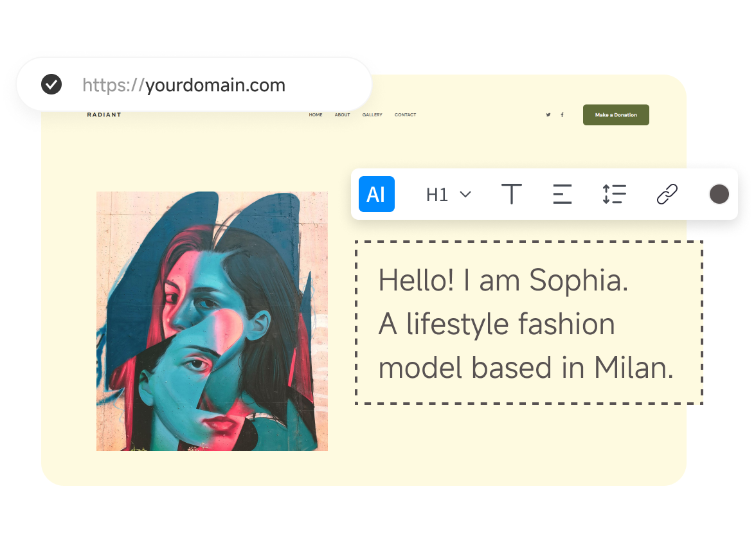This screenshot has width=756, height=545.
Task: Select the mural portrait image
Action: [x=212, y=321]
